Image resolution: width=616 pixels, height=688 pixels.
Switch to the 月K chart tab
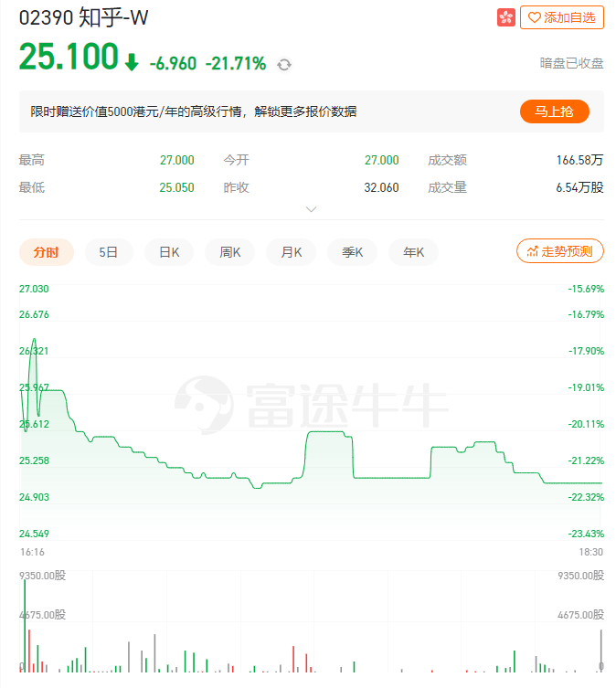[292, 252]
